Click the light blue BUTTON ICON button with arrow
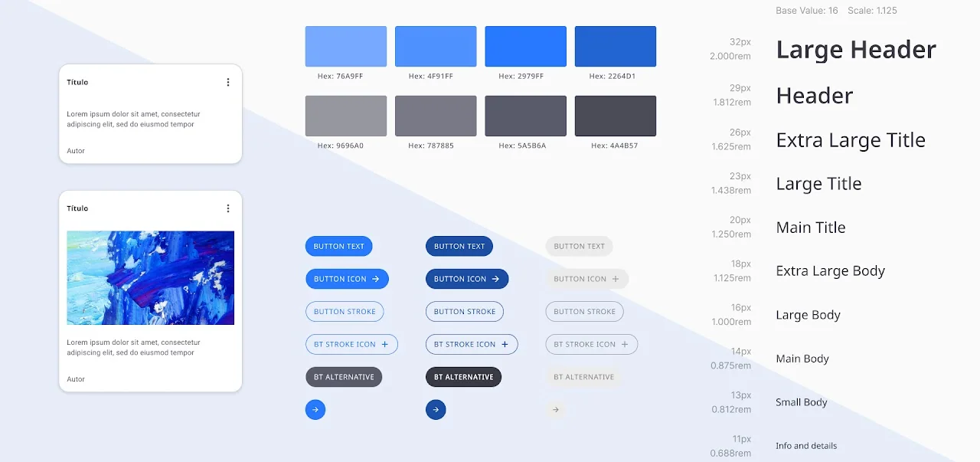The height and width of the screenshot is (462, 980). click(347, 279)
